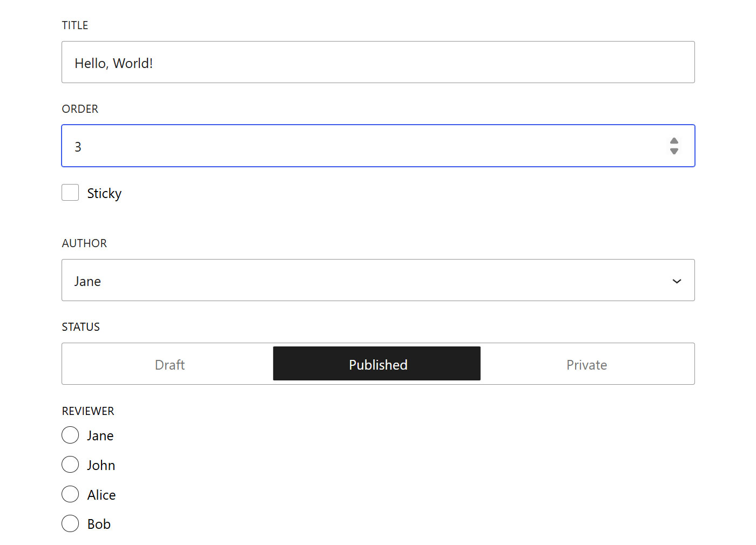Select Jane as the reviewer

click(x=70, y=435)
